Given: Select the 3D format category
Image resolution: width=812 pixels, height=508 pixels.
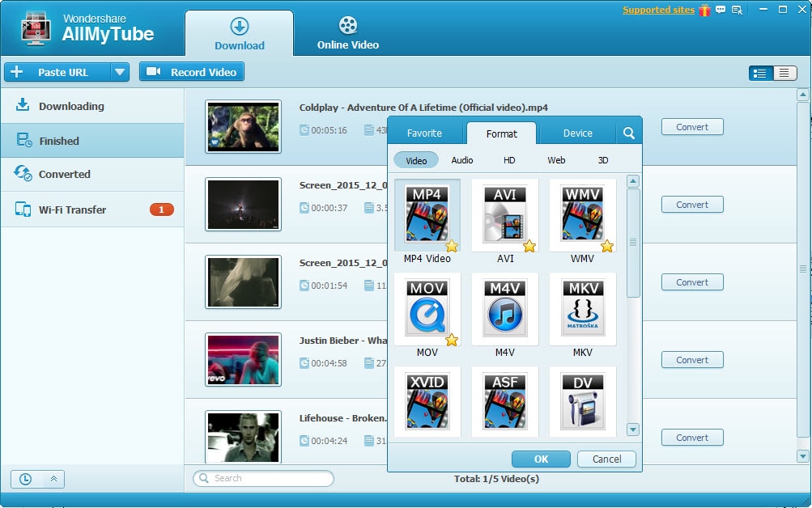Looking at the screenshot, I should click(x=603, y=160).
